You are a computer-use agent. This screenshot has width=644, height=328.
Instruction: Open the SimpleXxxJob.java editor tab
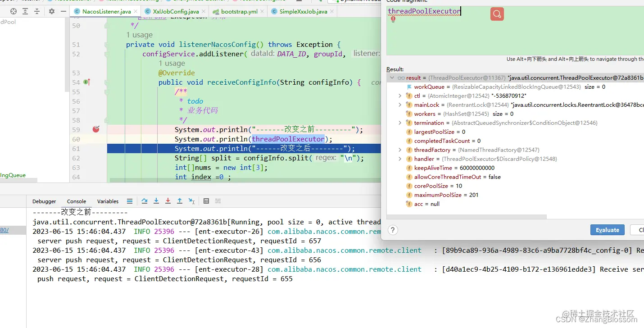point(303,11)
